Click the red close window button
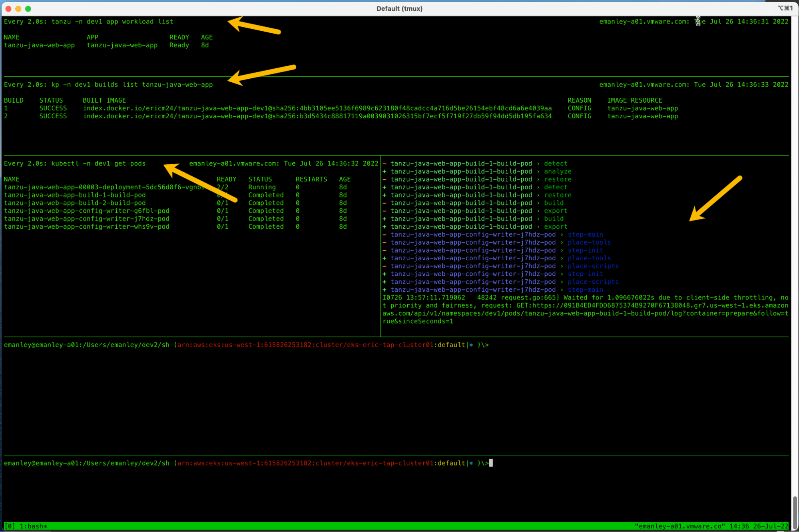Viewport: 799px width, 532px height. click(x=8, y=8)
